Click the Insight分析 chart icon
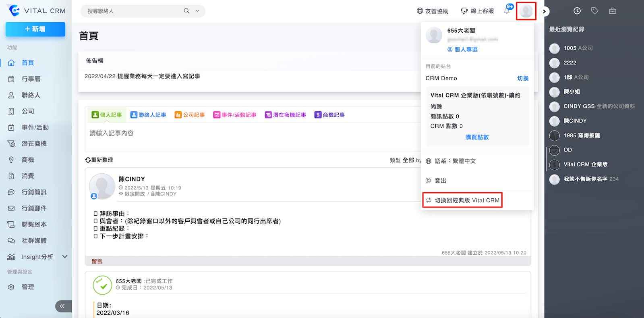This screenshot has height=318, width=644. (x=11, y=257)
